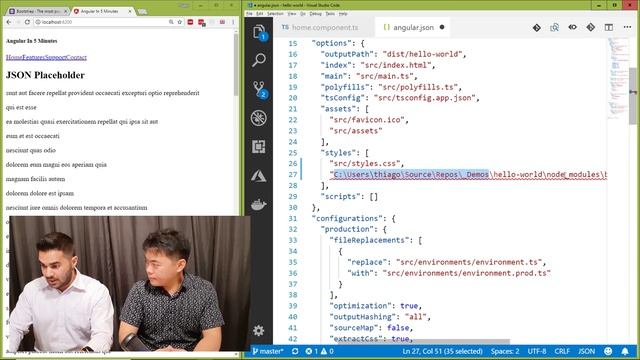Open the Extensions view
Image resolution: width=640 pixels, height=360 pixels.
[x=259, y=147]
